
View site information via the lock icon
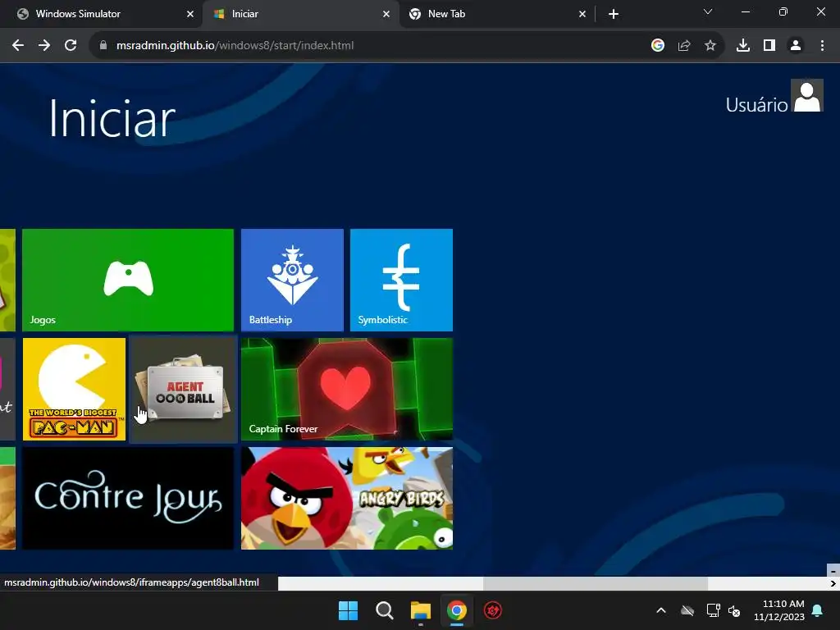click(x=103, y=46)
